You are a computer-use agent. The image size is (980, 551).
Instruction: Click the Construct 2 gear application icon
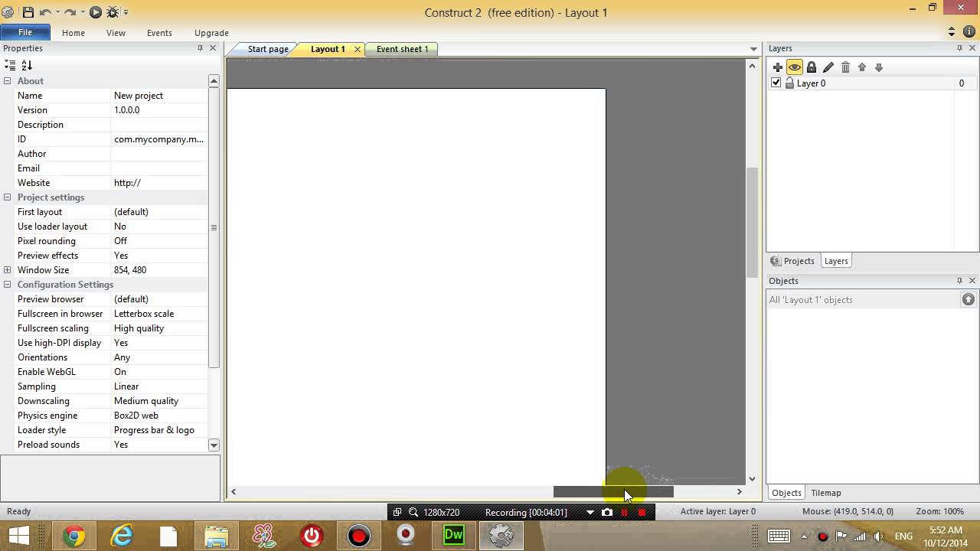(8, 12)
